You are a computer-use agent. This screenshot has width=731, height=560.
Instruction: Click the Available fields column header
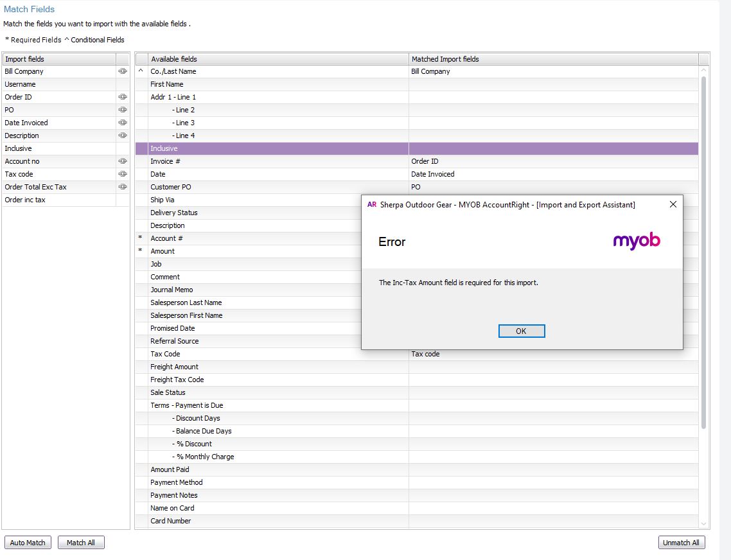(x=278, y=58)
